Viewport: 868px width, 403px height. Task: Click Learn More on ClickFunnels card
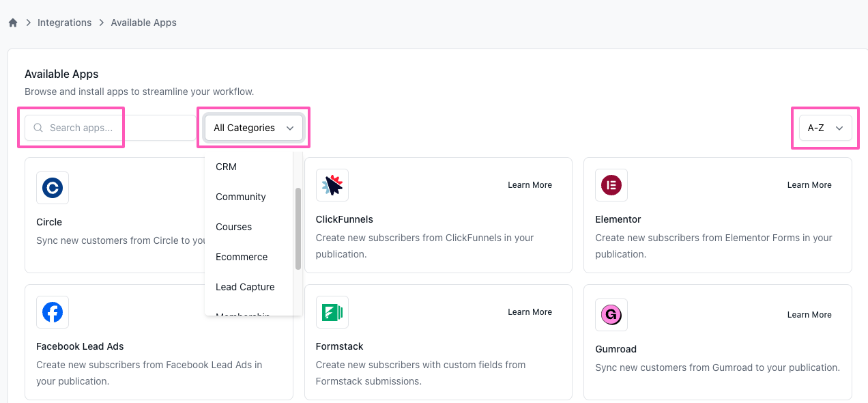coord(530,185)
